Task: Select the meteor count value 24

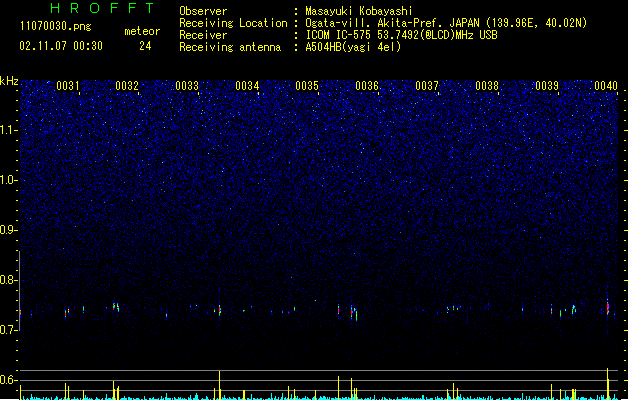Action: pos(145,46)
